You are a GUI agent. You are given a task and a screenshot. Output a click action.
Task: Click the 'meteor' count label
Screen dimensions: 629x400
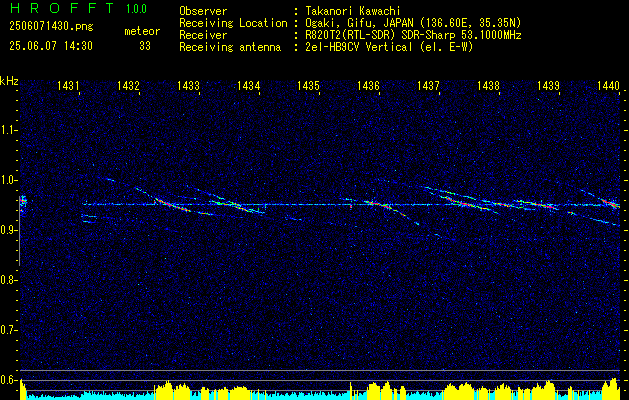tap(142, 31)
